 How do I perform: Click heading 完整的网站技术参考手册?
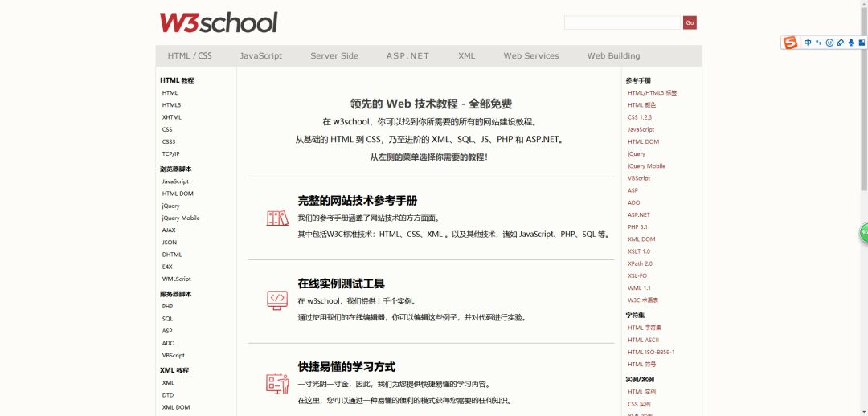coord(357,200)
